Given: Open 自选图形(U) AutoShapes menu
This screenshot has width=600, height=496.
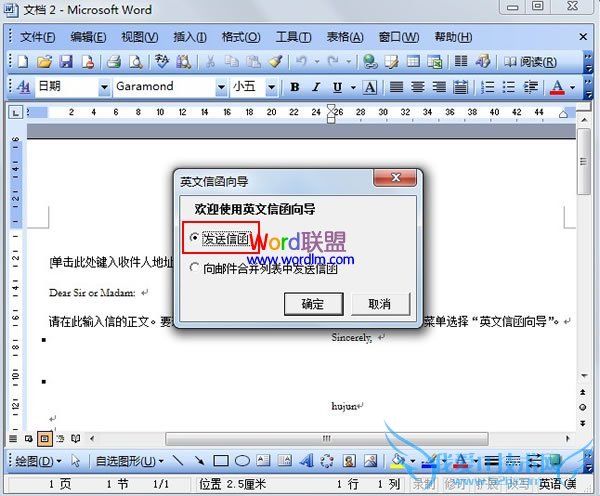Looking at the screenshot, I should tap(129, 460).
